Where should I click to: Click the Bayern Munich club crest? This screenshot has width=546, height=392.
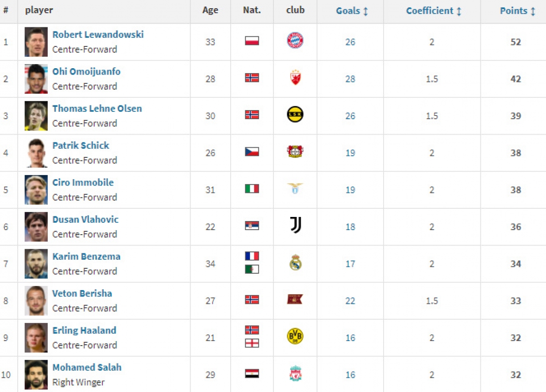click(x=295, y=41)
